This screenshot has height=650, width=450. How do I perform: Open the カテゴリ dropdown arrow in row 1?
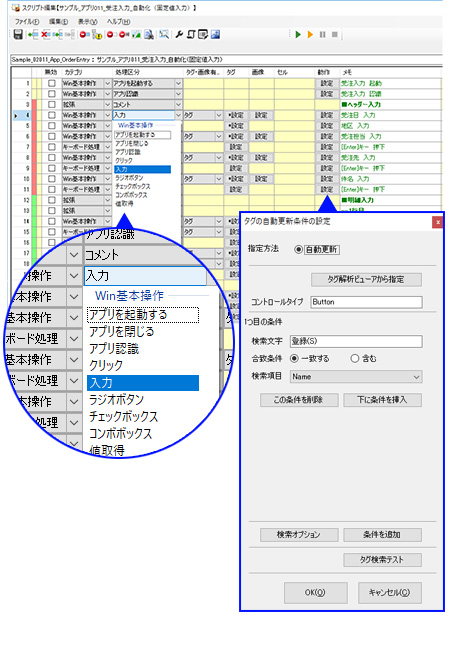tap(108, 83)
